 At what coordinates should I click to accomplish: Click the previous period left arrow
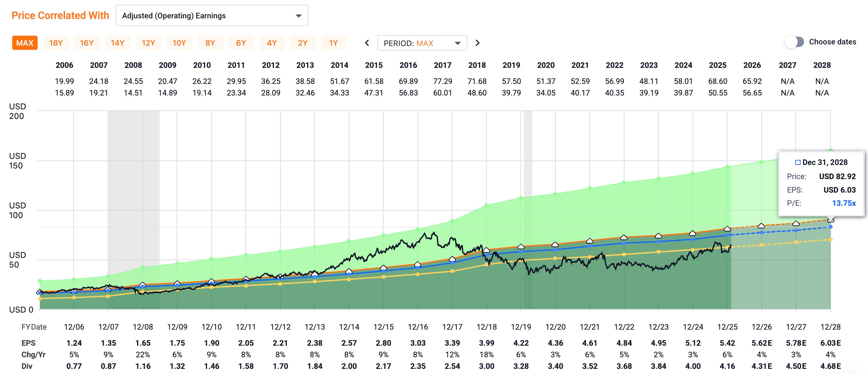pyautogui.click(x=367, y=43)
